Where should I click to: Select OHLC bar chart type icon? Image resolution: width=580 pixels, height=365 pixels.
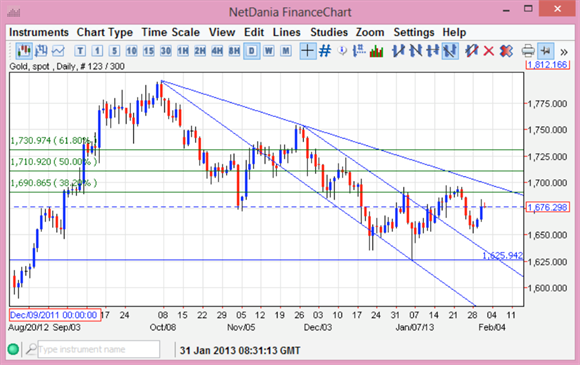pos(41,51)
